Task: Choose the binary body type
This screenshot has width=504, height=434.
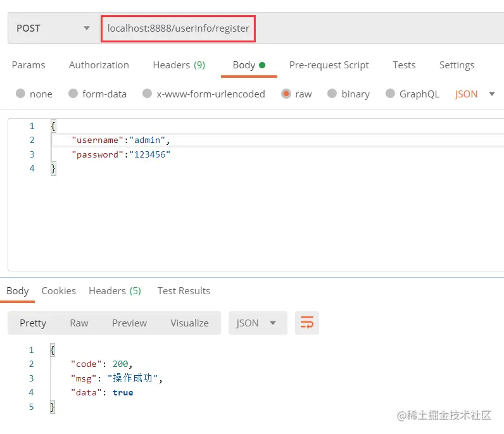Action: pos(332,94)
